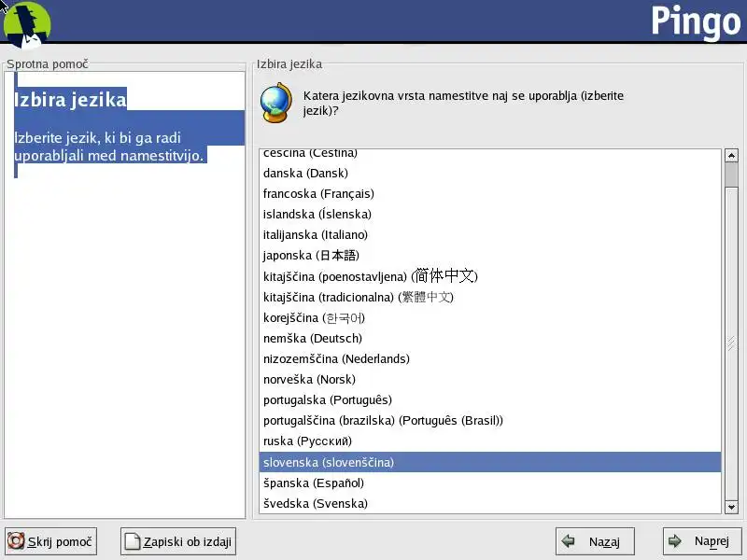Select the partially visible češčina row
The width and height of the screenshot is (747, 560).
coord(489,155)
